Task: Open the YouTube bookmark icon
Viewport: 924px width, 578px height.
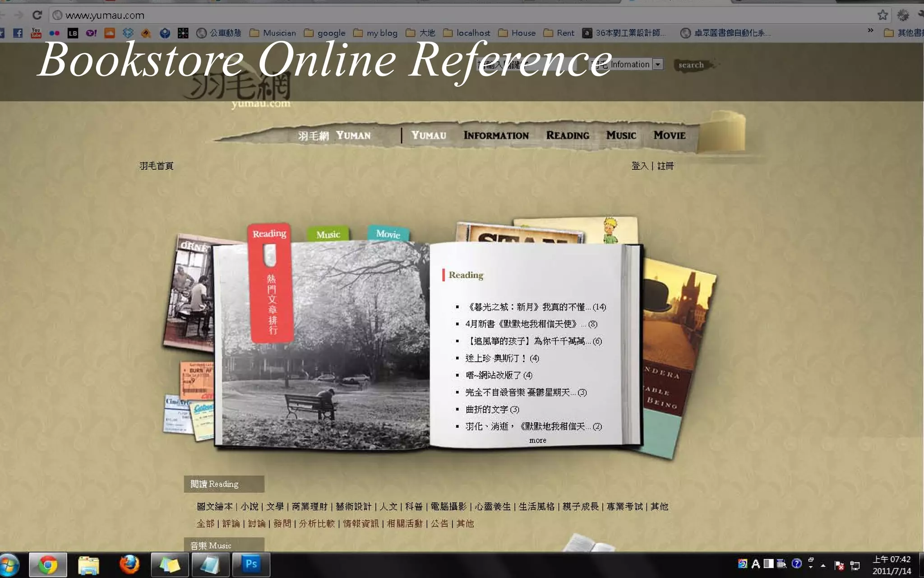Action: (36, 33)
